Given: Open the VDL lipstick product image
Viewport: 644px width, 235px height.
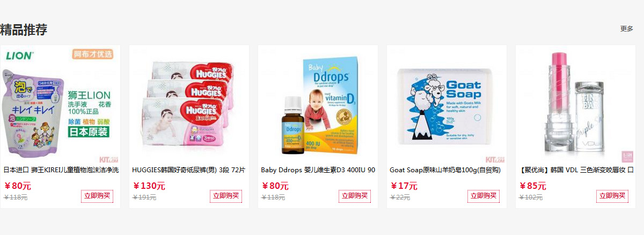Looking at the screenshot, I should click(x=575, y=105).
